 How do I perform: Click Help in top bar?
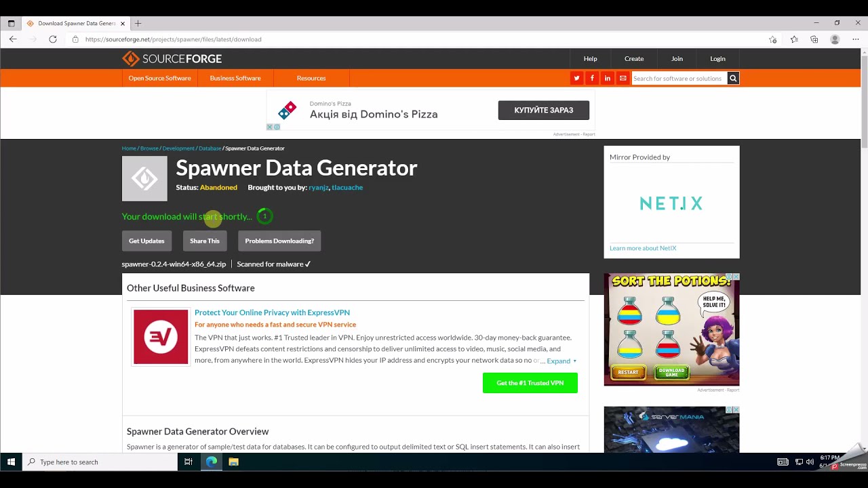pyautogui.click(x=591, y=59)
